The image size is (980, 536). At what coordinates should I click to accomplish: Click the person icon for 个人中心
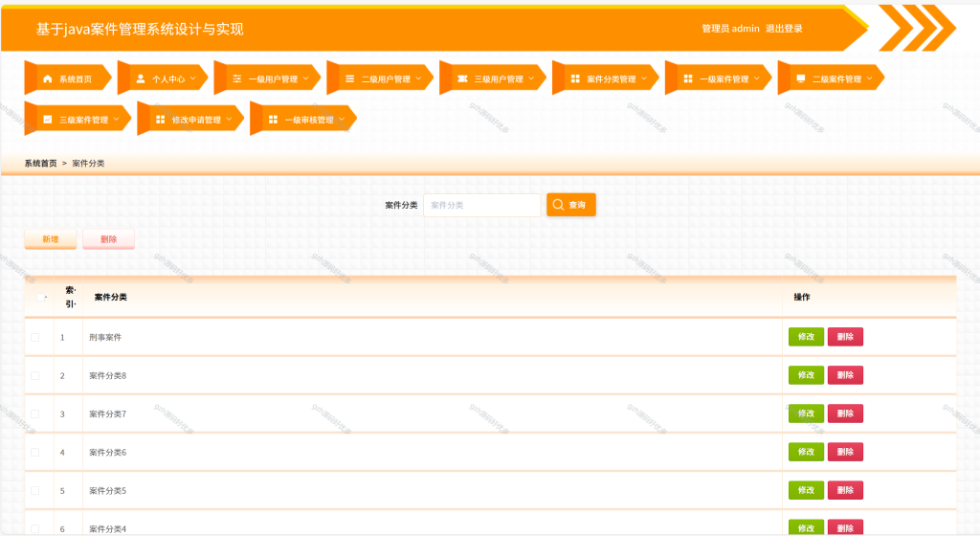point(141,78)
